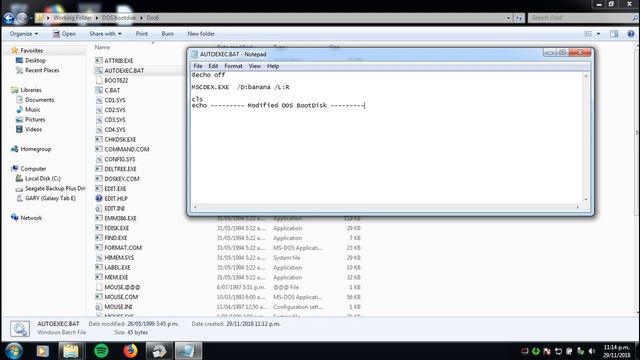Select the ATTRIB.EXE file icon

(99, 60)
